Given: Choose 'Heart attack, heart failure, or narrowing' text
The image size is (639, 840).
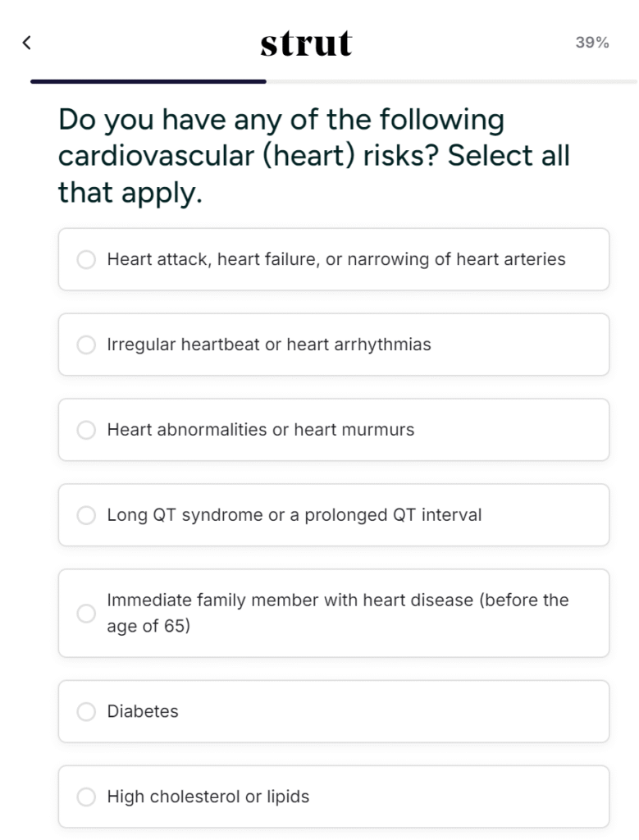Looking at the screenshot, I should tap(336, 259).
